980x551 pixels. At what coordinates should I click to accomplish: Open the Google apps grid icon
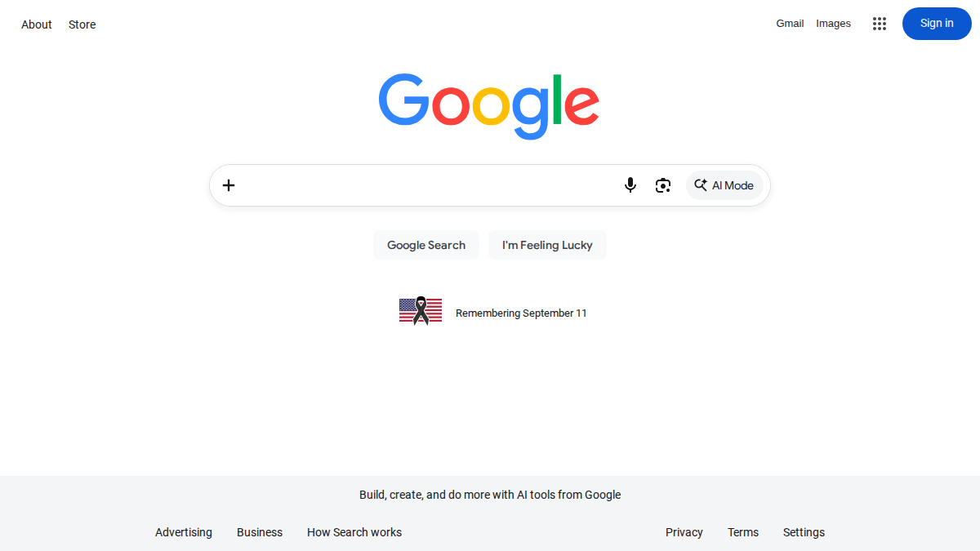click(x=880, y=24)
